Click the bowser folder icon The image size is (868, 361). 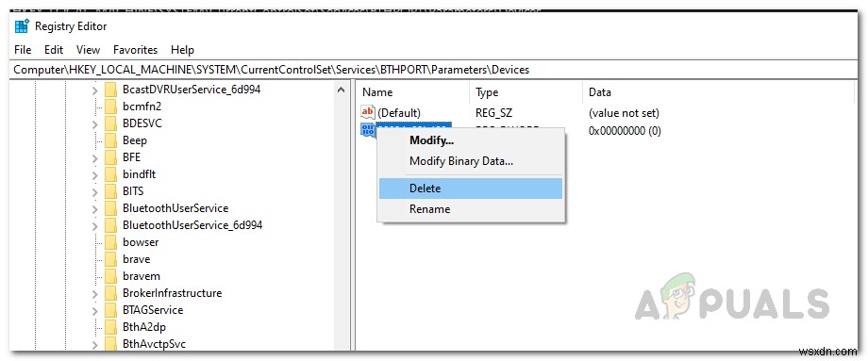point(111,242)
